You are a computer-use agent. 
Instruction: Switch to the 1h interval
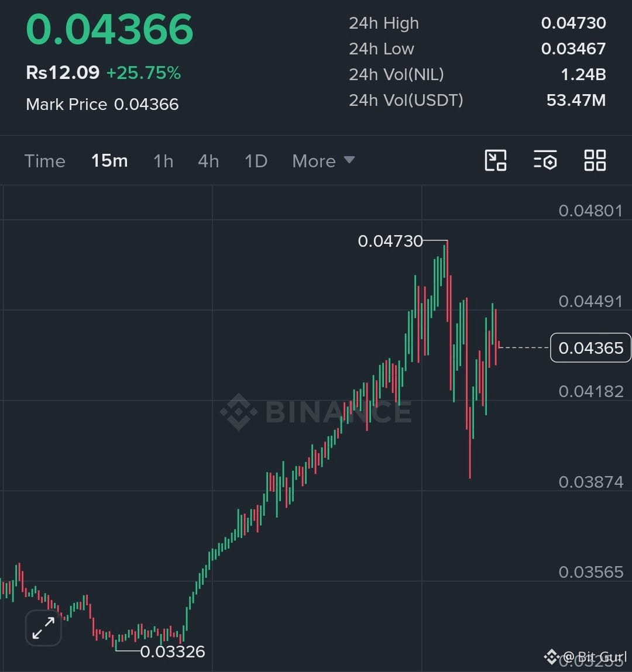[163, 161]
